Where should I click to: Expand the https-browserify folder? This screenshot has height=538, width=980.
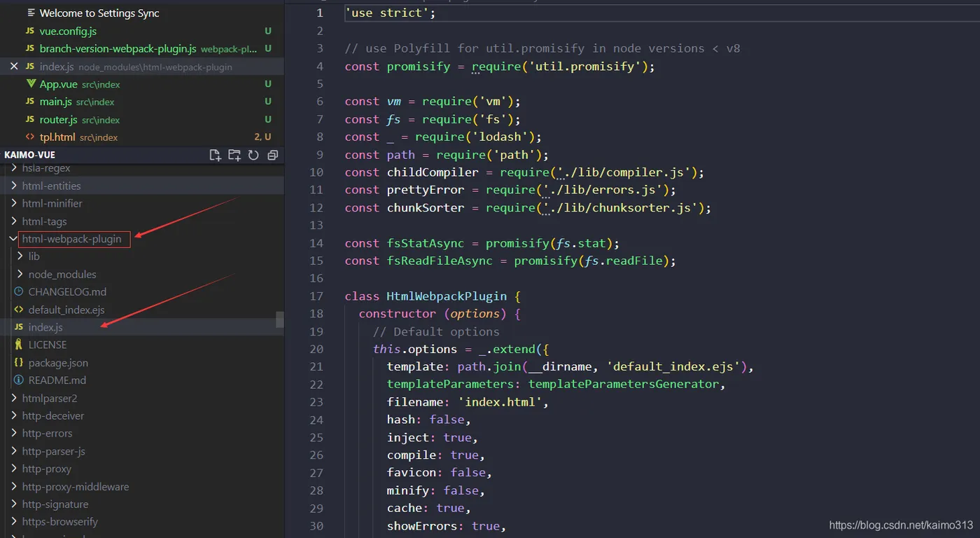click(13, 521)
